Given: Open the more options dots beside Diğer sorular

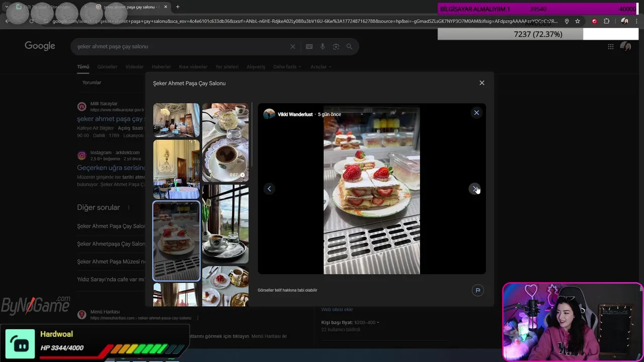Looking at the screenshot, I should [129, 208].
